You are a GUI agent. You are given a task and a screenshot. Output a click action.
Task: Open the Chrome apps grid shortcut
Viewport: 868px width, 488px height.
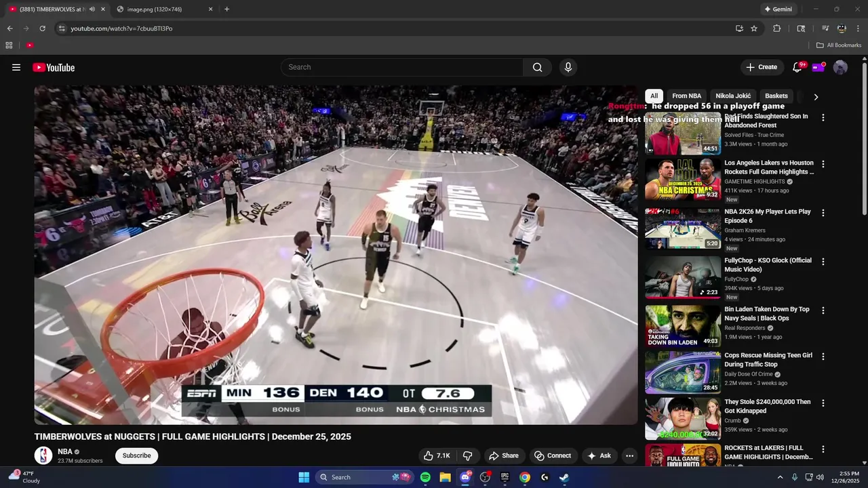9,45
